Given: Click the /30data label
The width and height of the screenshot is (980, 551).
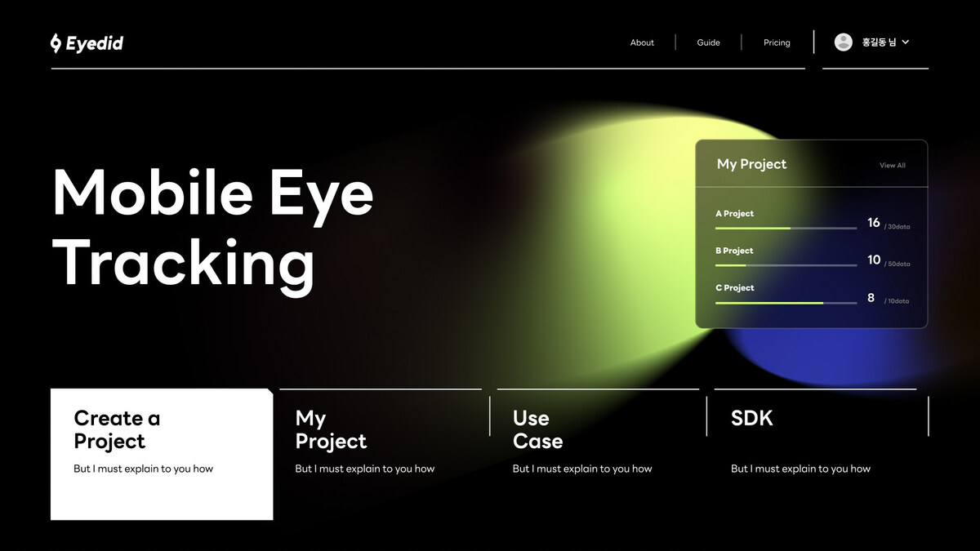Looking at the screenshot, I should [x=897, y=227].
